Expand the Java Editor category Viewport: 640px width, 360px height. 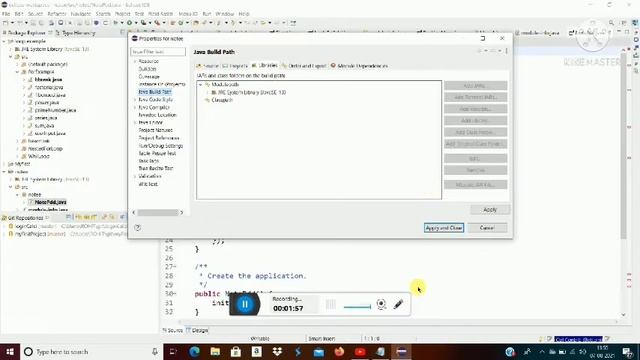(x=135, y=122)
